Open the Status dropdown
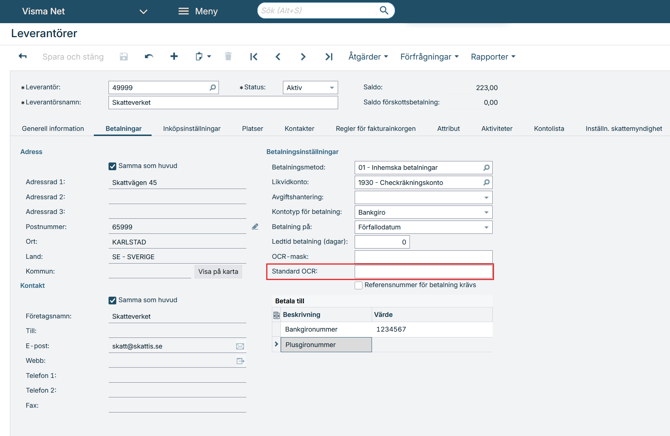 pos(332,88)
